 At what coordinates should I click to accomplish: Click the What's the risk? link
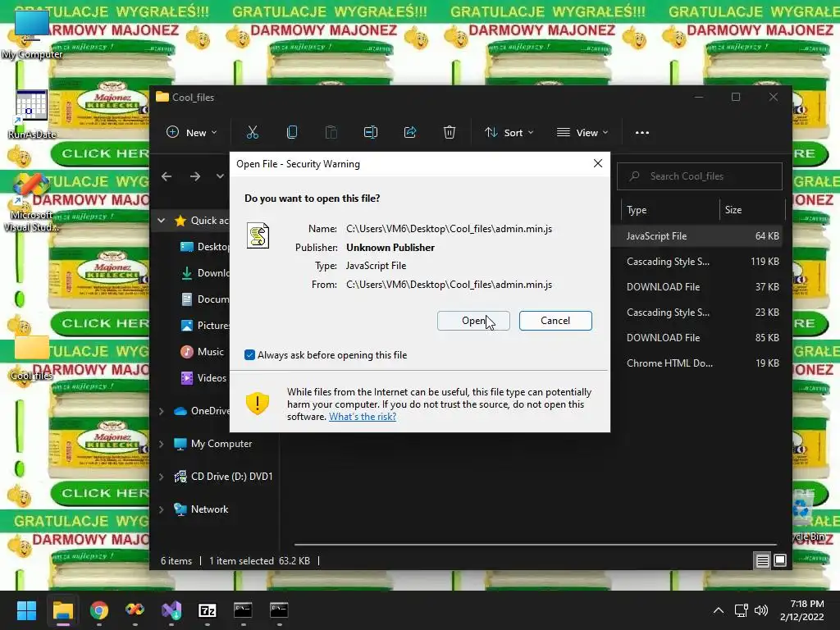coord(363,416)
